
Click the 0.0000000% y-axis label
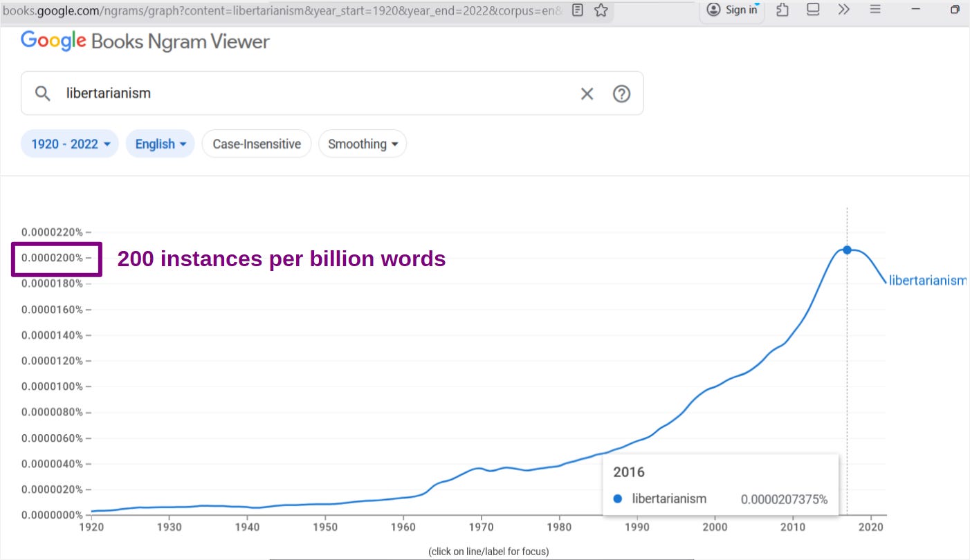[x=52, y=515]
